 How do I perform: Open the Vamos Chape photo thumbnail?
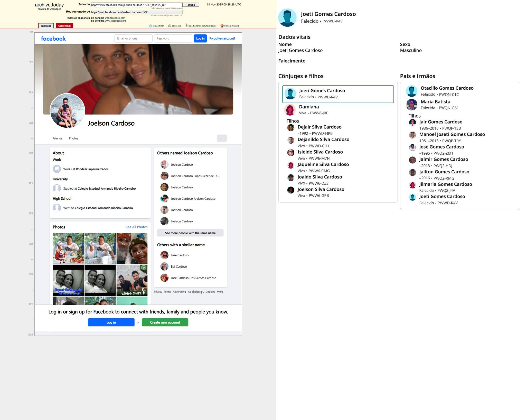point(132,280)
